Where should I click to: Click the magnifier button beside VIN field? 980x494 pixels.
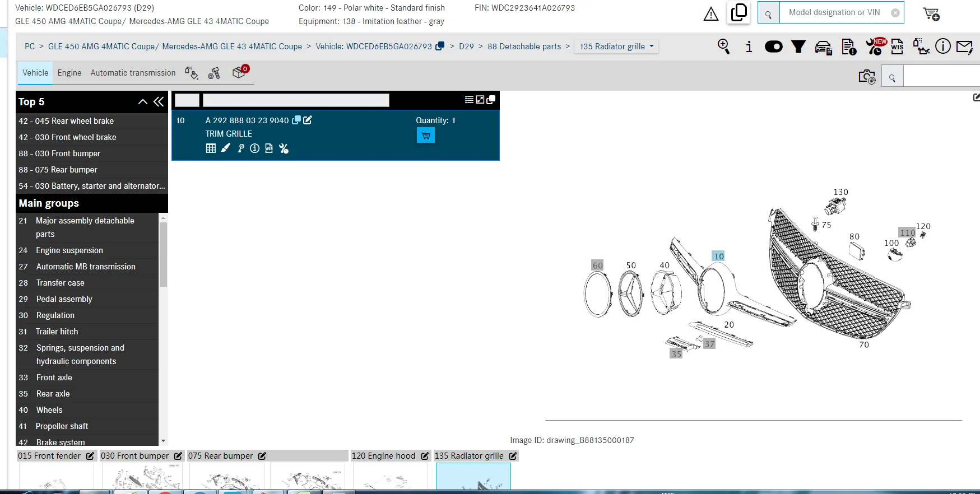(768, 13)
